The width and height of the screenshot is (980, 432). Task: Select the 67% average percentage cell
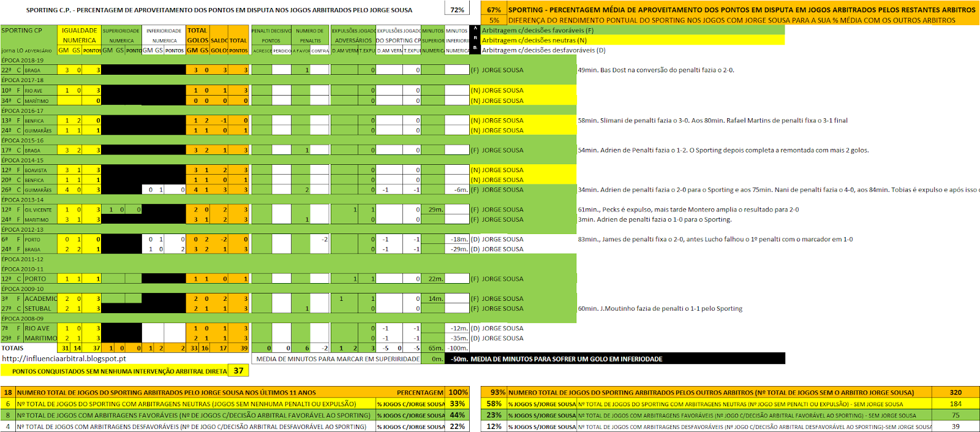(494, 10)
